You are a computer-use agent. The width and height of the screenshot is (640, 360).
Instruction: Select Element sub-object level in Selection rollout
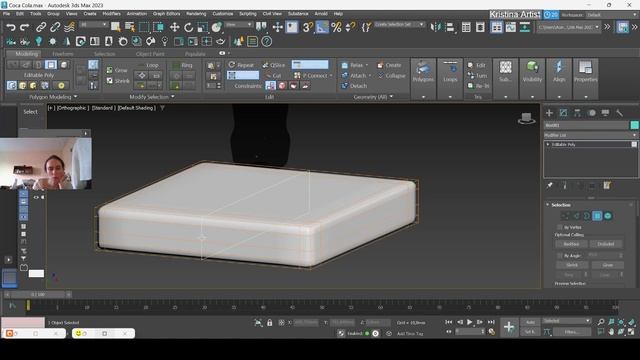click(608, 216)
